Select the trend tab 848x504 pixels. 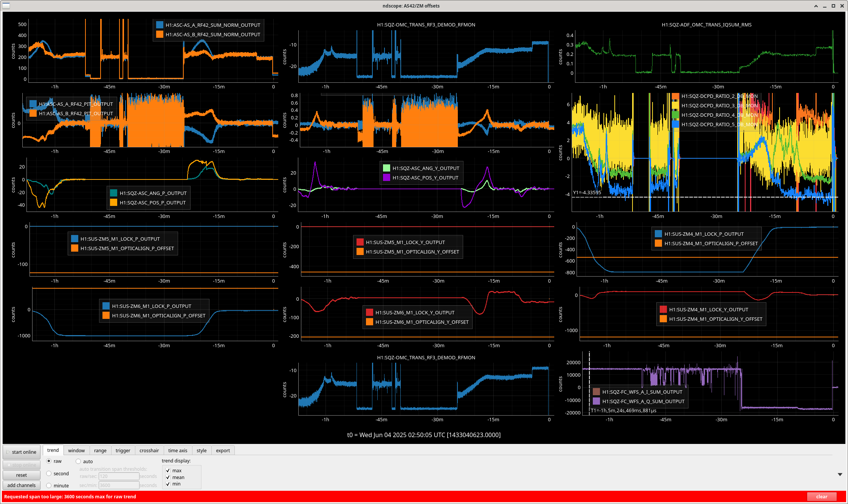point(53,450)
